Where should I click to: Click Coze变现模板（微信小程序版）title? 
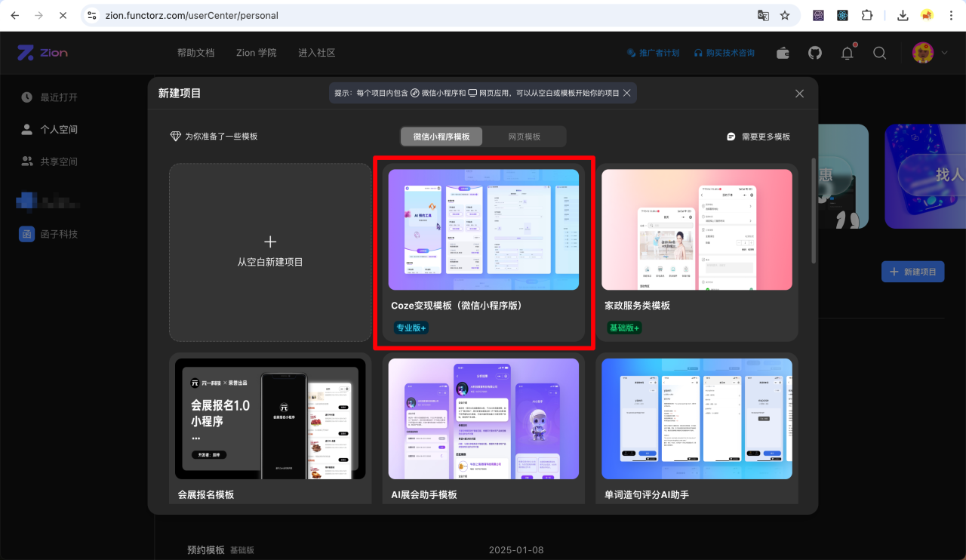coord(457,306)
